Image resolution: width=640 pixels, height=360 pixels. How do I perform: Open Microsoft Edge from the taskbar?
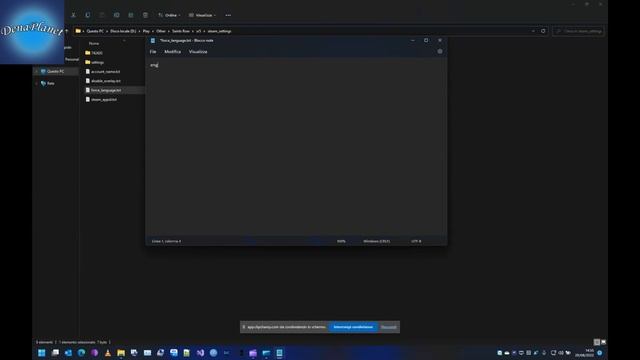[x=81, y=353]
